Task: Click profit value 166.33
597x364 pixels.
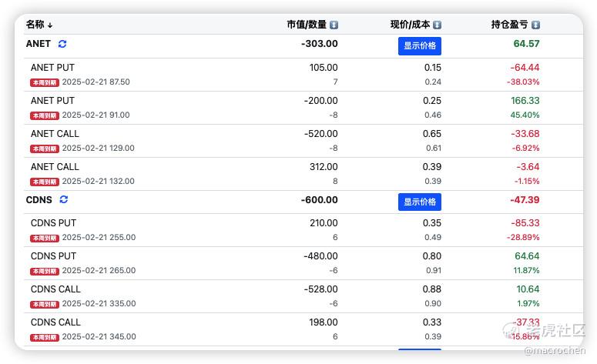Action: pyautogui.click(x=525, y=100)
